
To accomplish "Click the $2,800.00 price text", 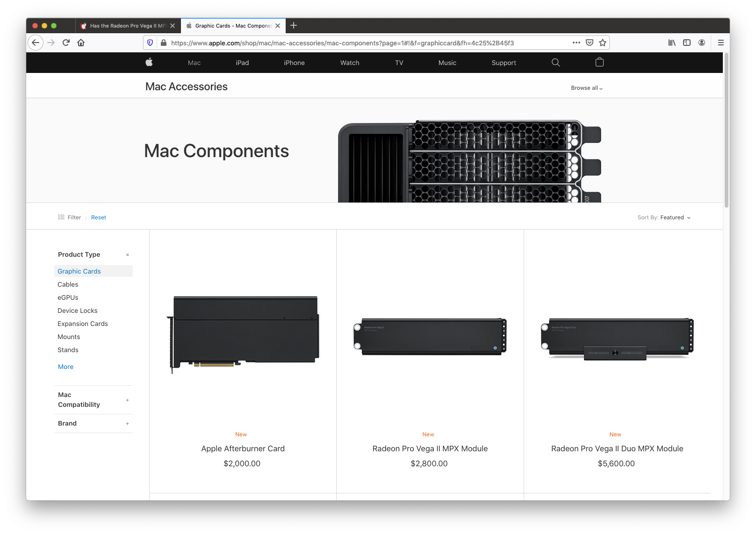I will [429, 463].
